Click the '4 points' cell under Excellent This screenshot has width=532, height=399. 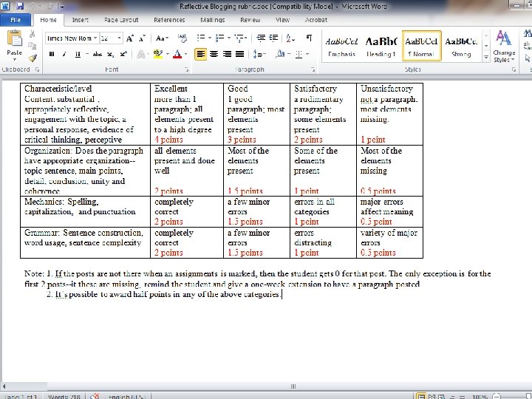(x=168, y=140)
